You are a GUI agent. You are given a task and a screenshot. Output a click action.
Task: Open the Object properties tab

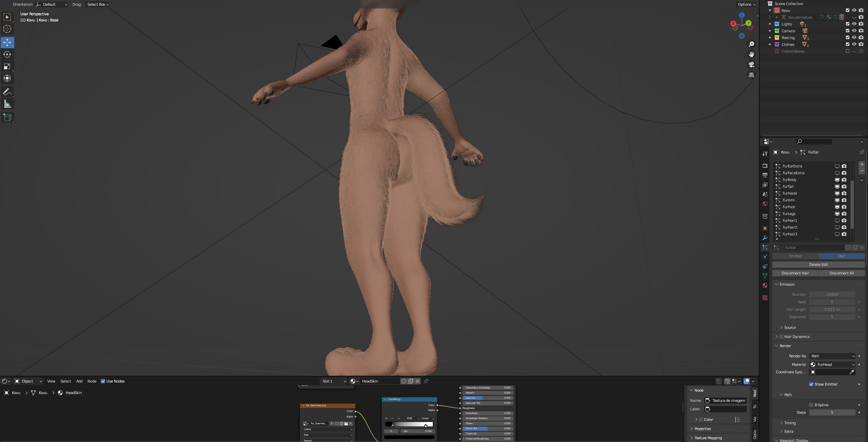click(765, 228)
